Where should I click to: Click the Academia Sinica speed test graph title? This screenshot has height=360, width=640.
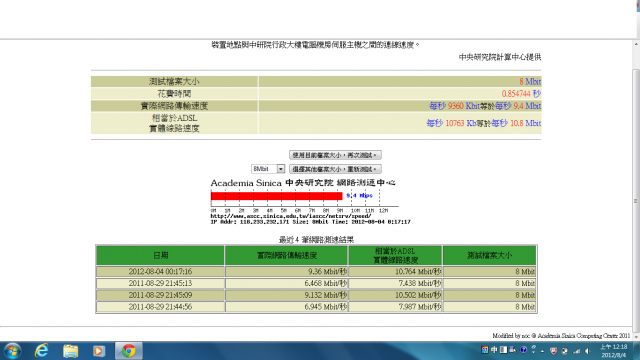point(303,183)
